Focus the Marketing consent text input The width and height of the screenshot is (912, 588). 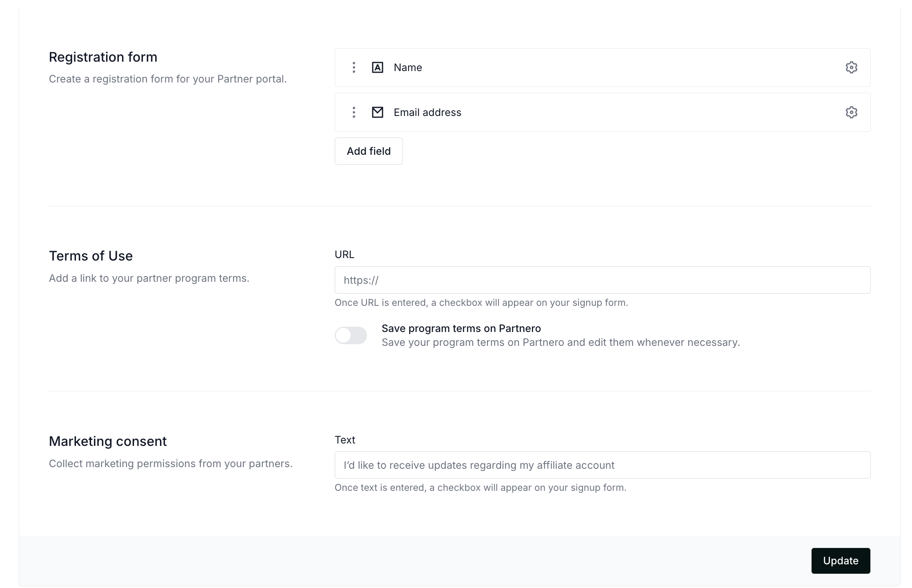pyautogui.click(x=602, y=465)
